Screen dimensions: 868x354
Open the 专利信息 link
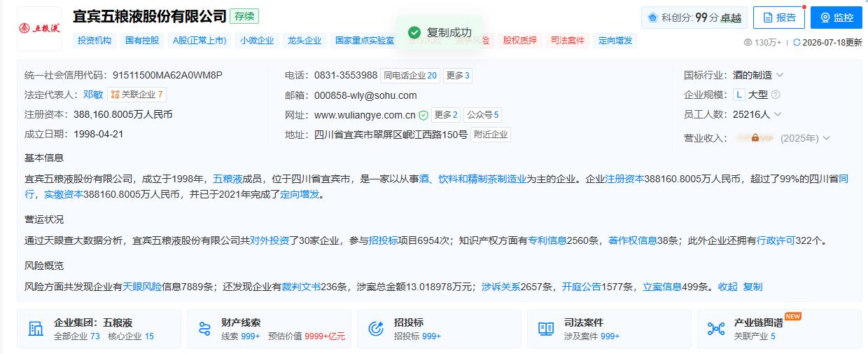(547, 240)
